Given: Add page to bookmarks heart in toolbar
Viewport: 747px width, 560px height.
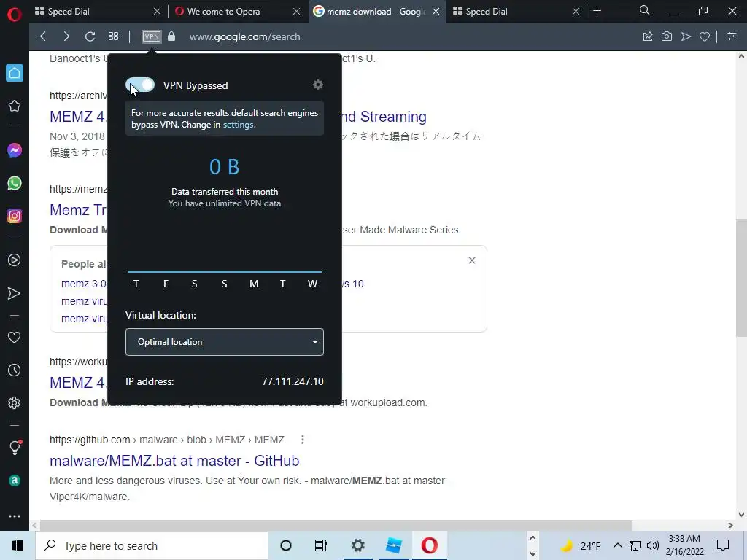Looking at the screenshot, I should pos(705,36).
